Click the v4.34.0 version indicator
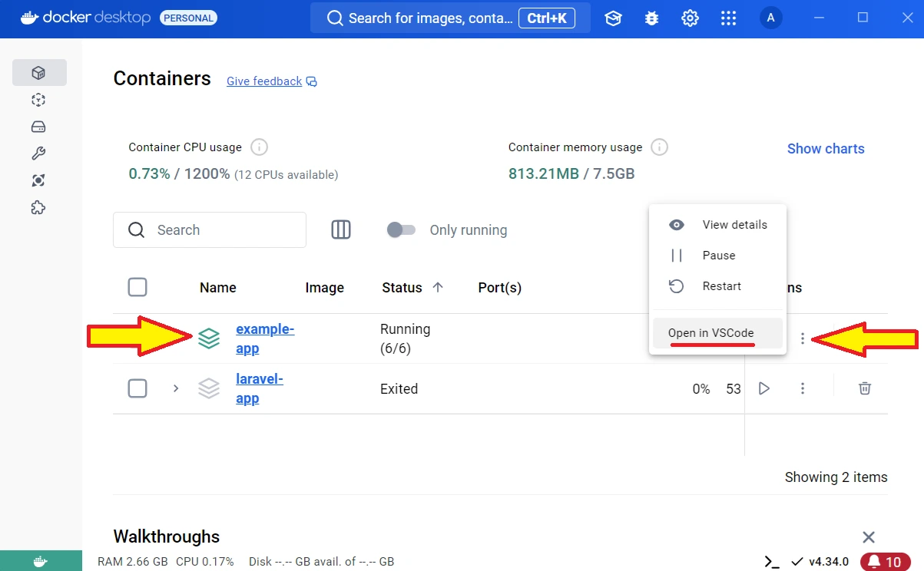This screenshot has width=924, height=571. pyautogui.click(x=820, y=562)
